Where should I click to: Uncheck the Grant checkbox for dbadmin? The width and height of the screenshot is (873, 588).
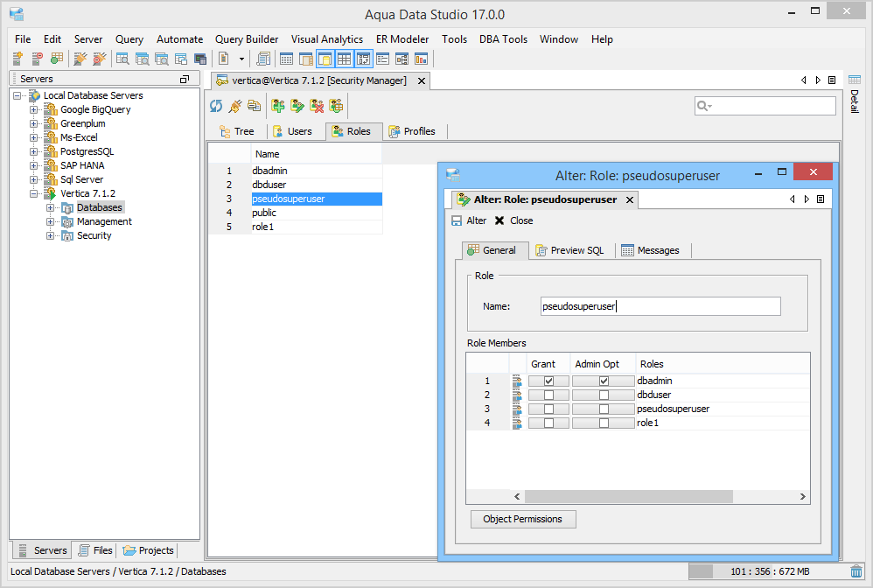pyautogui.click(x=549, y=381)
